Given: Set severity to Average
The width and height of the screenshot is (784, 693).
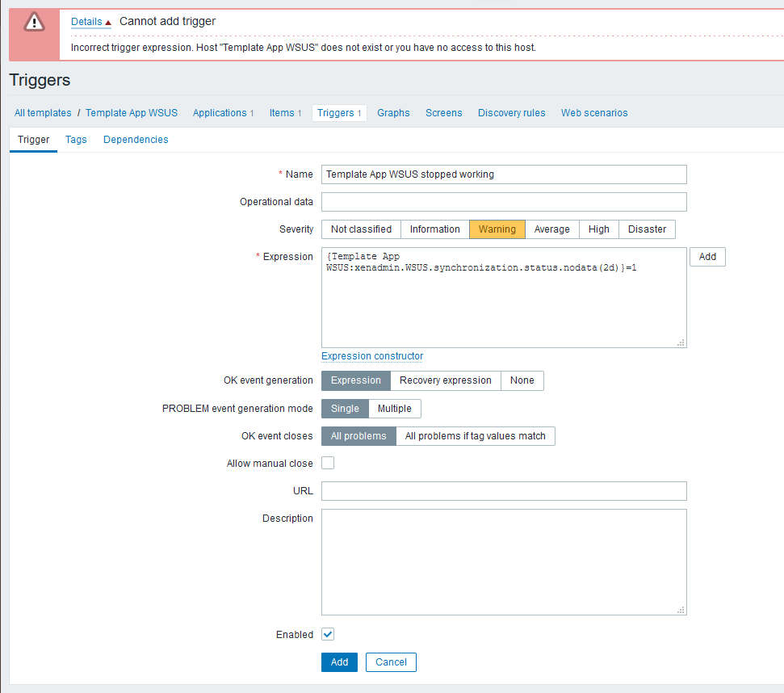Looking at the screenshot, I should 552,229.
